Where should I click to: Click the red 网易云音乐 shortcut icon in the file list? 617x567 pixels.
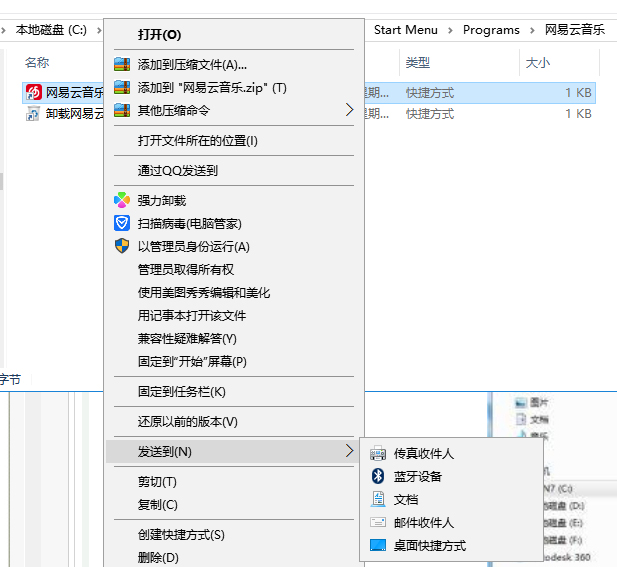tap(34, 92)
